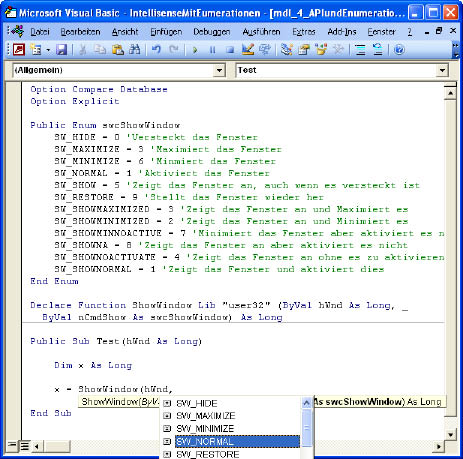Click the Break pause icon
The height and width of the screenshot is (459, 463).
(x=212, y=50)
